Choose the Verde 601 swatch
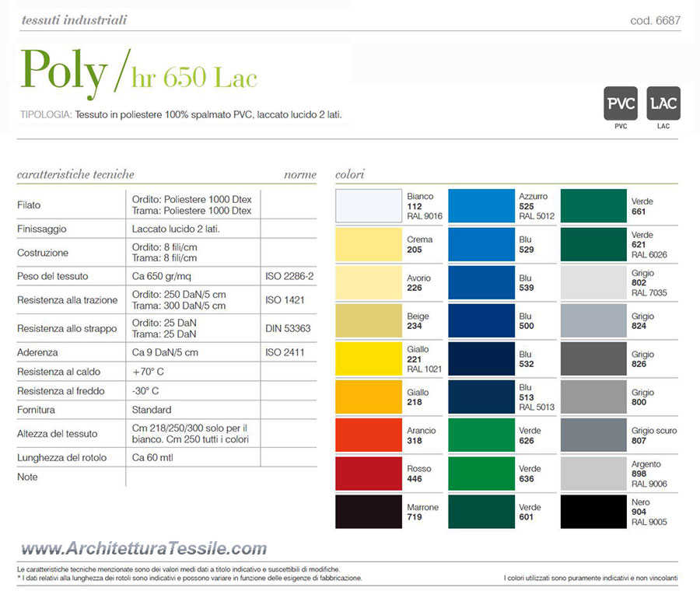The image size is (700, 591). pyautogui.click(x=481, y=512)
